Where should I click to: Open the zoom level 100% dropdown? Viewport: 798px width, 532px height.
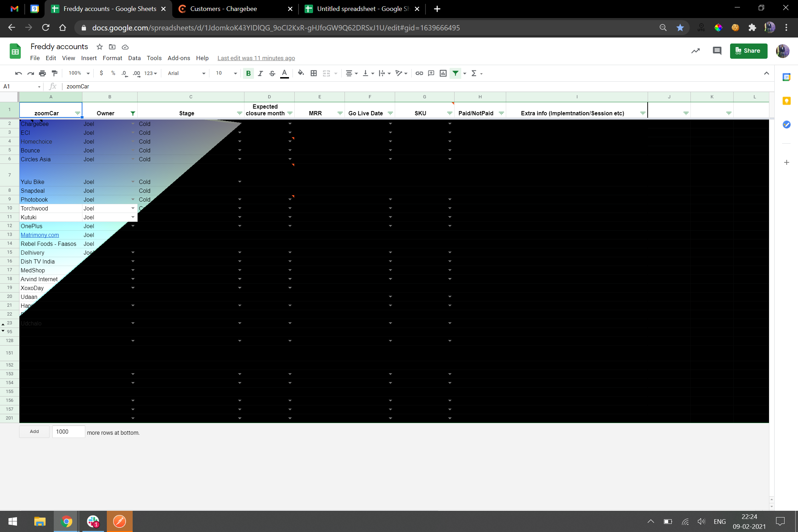[79, 73]
